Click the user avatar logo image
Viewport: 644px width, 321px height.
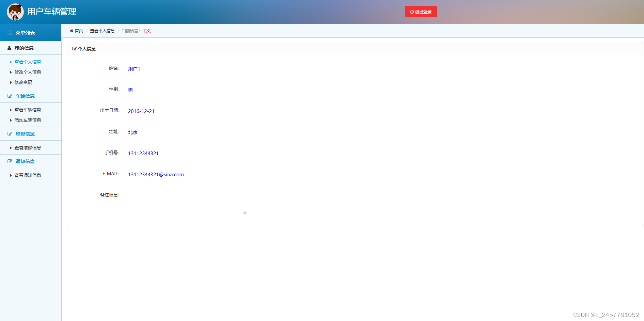pyautogui.click(x=15, y=12)
